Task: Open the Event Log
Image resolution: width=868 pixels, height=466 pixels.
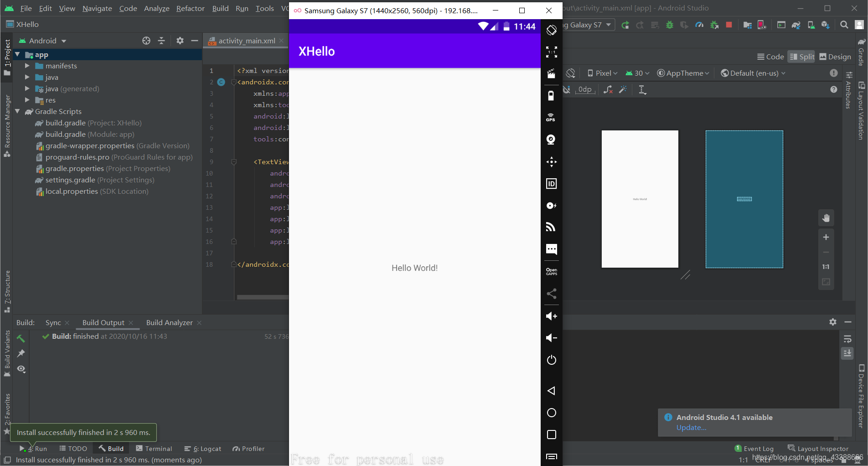Action: [754, 449]
